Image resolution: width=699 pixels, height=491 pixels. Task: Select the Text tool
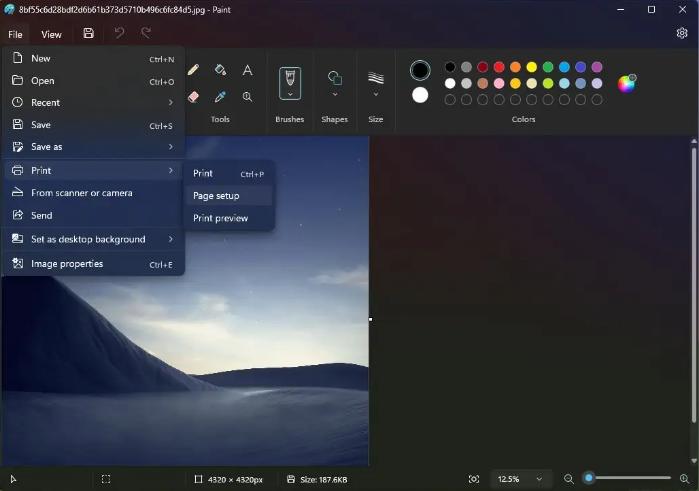click(247, 70)
